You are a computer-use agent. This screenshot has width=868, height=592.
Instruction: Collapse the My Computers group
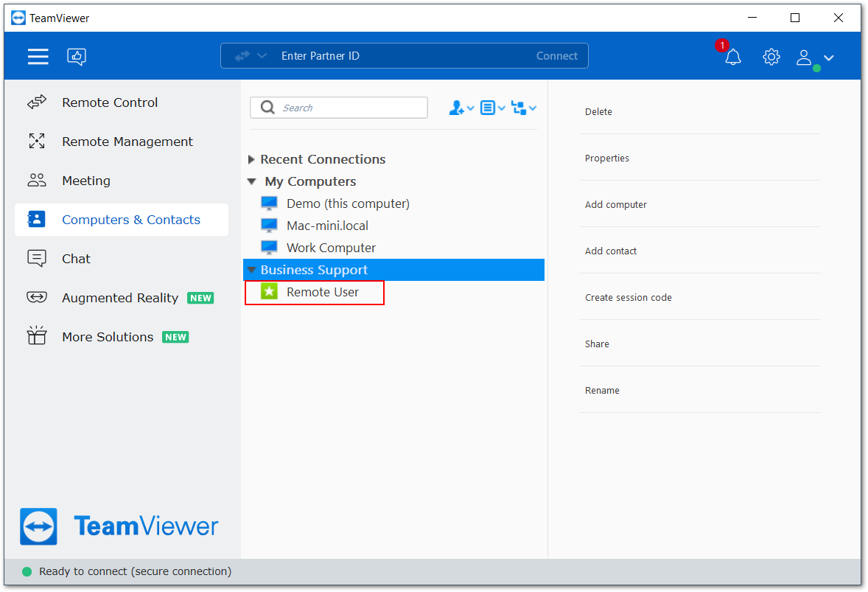click(x=252, y=181)
